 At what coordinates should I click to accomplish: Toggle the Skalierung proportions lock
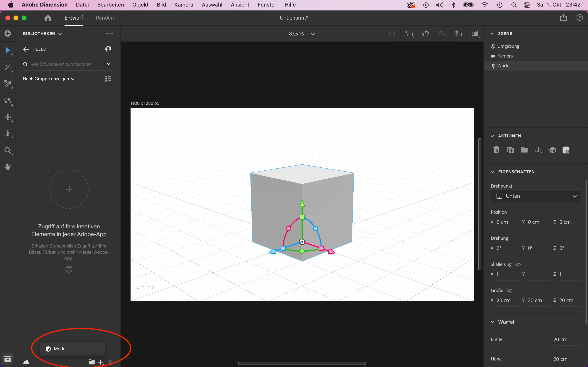tap(518, 264)
